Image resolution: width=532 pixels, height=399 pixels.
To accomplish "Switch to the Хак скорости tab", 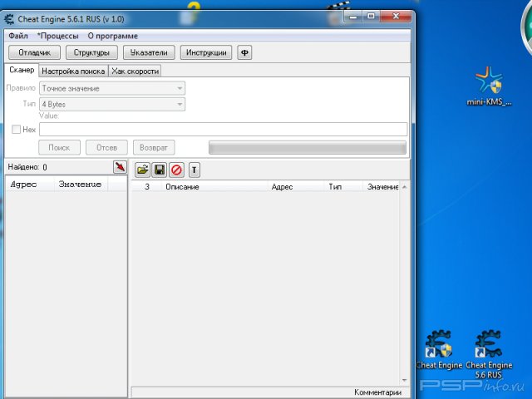I will (135, 71).
